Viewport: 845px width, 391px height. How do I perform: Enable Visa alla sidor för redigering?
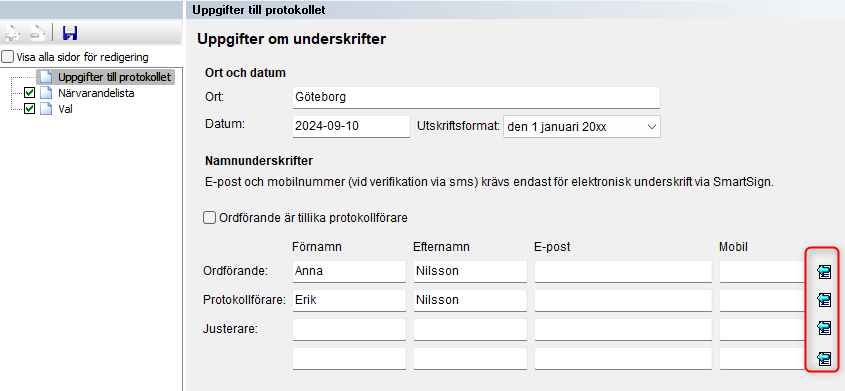point(8,57)
